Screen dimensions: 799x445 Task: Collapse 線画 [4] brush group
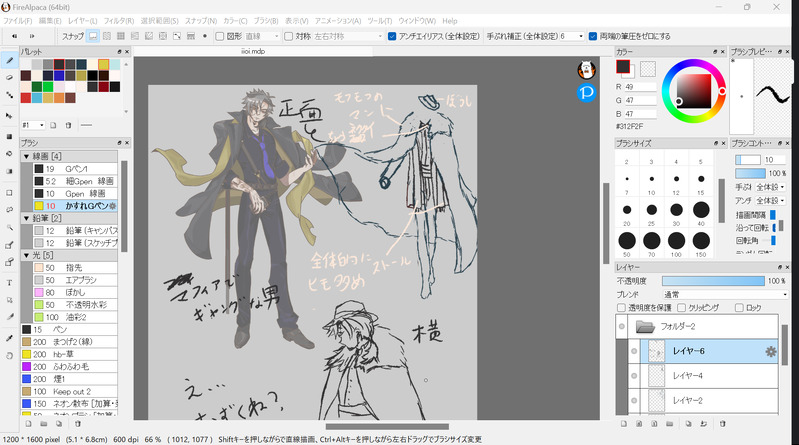(26, 156)
